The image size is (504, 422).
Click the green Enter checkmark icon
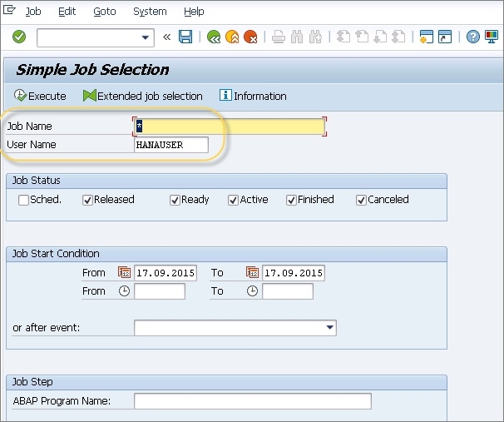19,37
